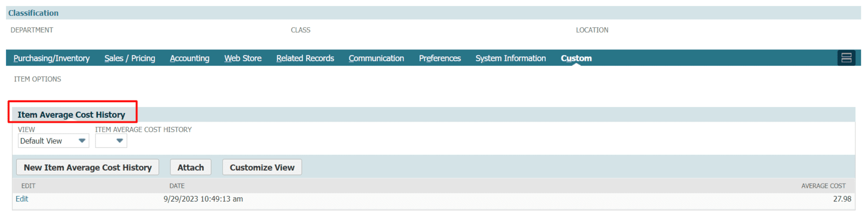
Task: Open the Sales / Pricing tab
Action: point(130,58)
